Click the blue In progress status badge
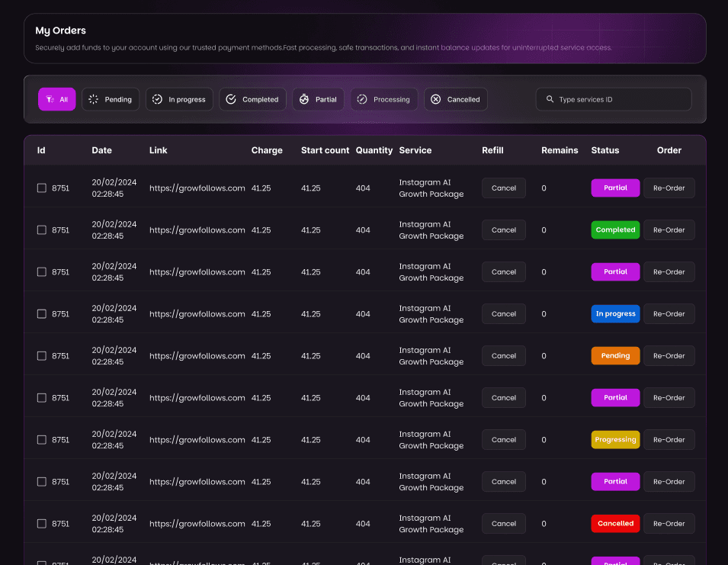 pos(615,314)
